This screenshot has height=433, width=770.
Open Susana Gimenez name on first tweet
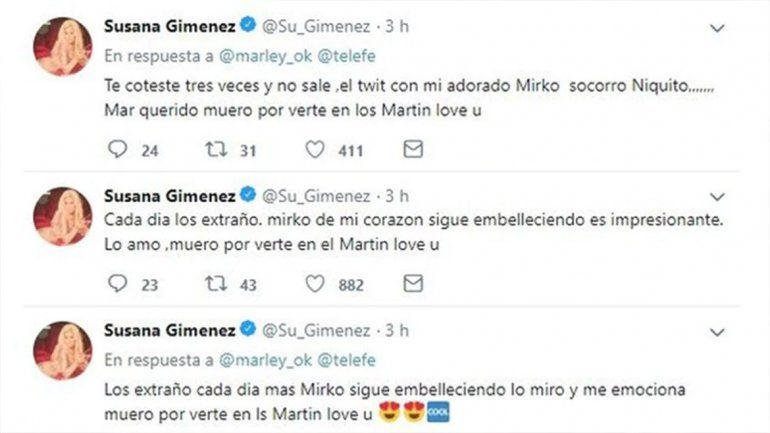coord(166,29)
